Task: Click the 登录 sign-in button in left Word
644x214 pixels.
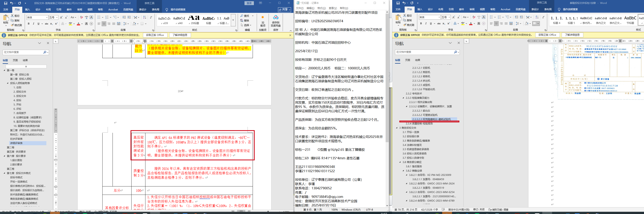Action: click(249, 3)
